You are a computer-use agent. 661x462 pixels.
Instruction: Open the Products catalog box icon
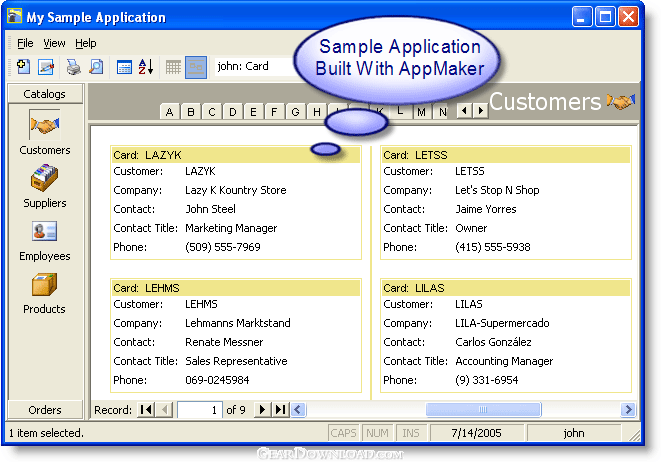pos(44,285)
